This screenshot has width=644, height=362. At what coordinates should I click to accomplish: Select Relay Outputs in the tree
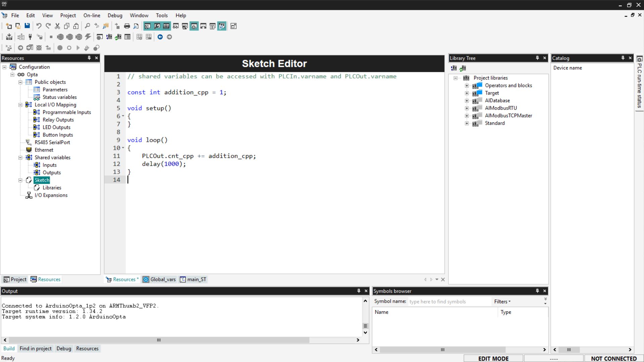tap(58, 120)
